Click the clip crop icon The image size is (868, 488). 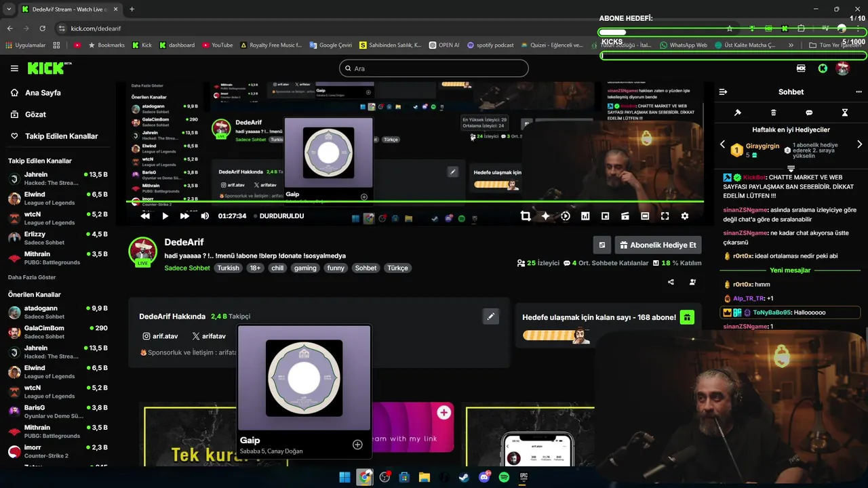(526, 216)
